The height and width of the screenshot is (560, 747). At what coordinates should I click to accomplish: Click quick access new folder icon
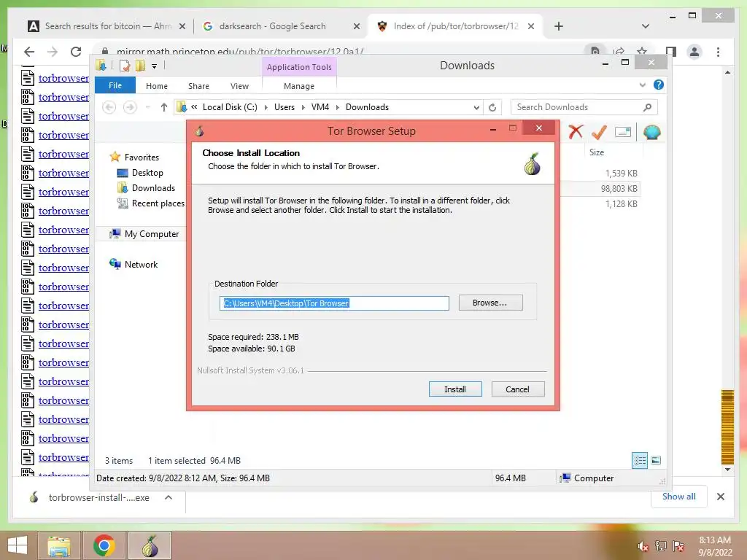click(140, 66)
